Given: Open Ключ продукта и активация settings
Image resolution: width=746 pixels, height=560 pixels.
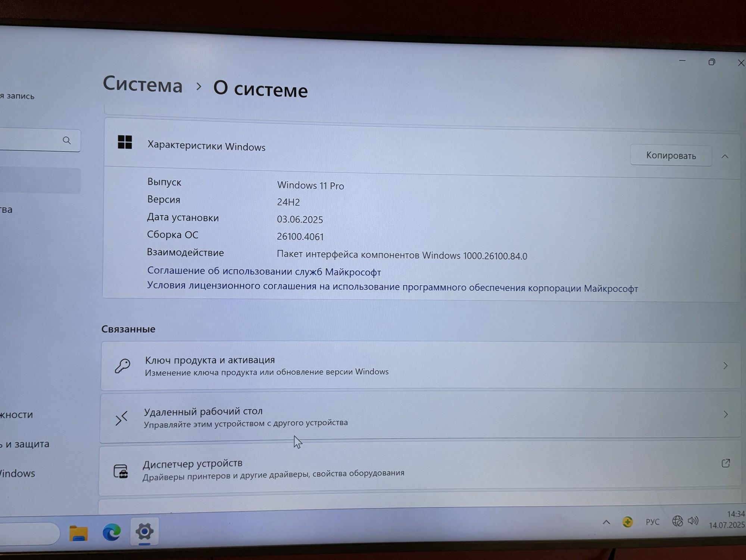Looking at the screenshot, I should pos(421,365).
